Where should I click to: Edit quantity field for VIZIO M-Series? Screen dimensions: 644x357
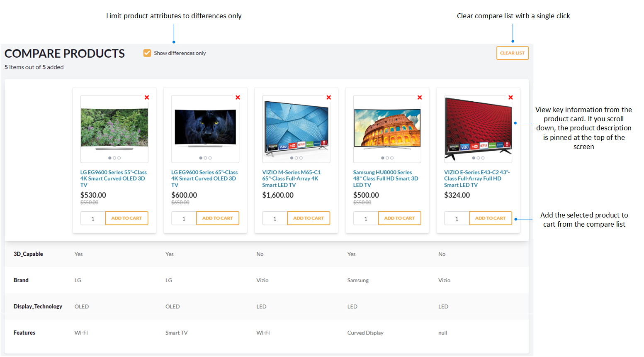pos(275,218)
